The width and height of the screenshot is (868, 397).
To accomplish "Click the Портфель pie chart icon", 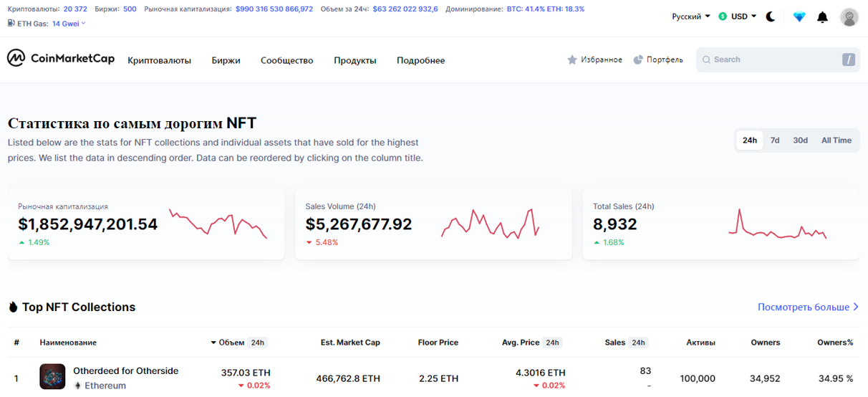I will pyautogui.click(x=638, y=59).
